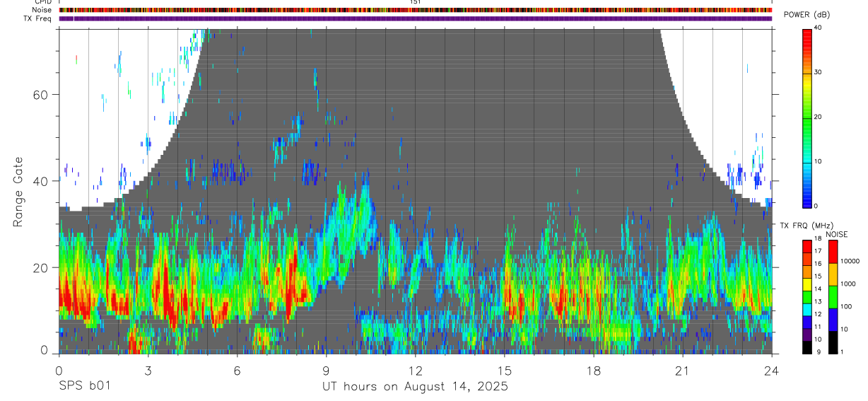The height and width of the screenshot is (401, 868).
Task: Click the TX frequency color legend bar
Action: 807,297
